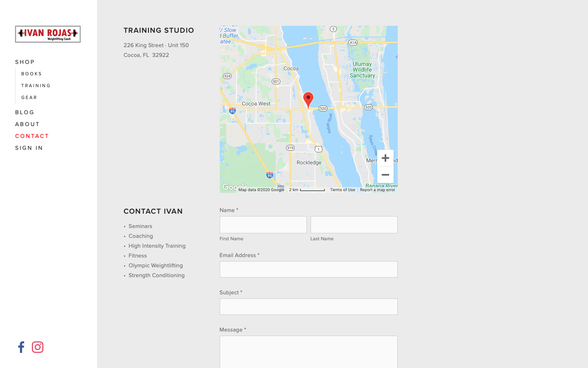The image size is (588, 368).
Task: Expand the BOOKS shop category
Action: 32,74
